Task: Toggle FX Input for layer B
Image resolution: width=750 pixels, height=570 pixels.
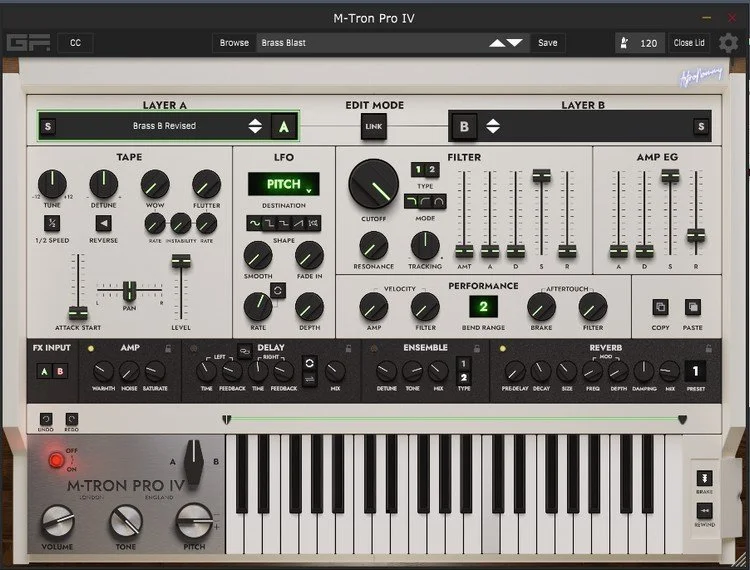Action: pos(60,371)
